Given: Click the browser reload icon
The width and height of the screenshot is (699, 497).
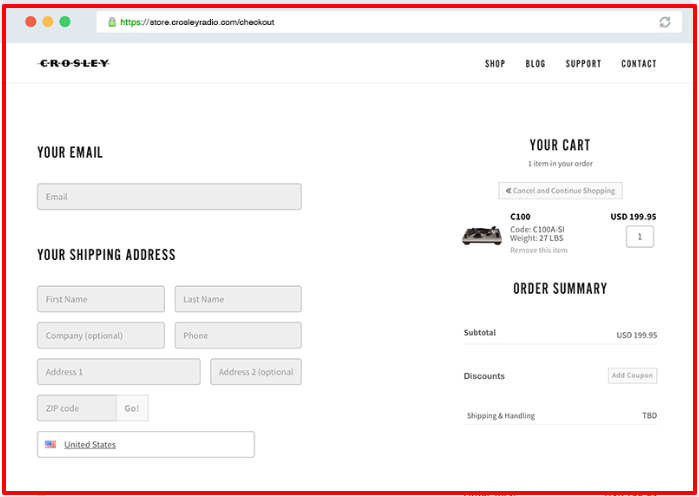Looking at the screenshot, I should click(665, 22).
